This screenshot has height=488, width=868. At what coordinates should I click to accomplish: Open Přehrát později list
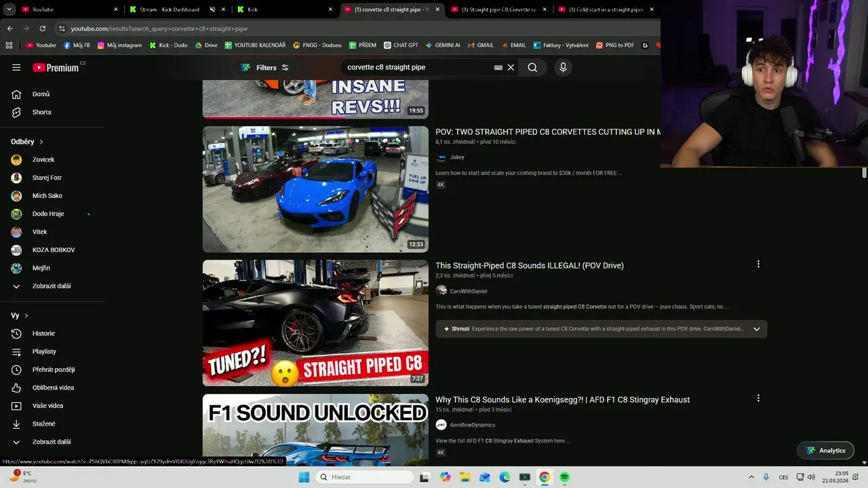53,369
